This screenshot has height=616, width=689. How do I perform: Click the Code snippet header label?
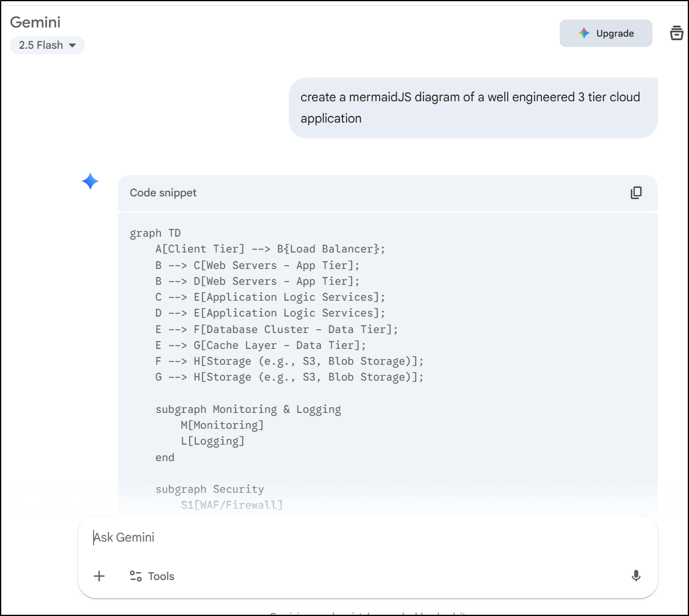pos(163,193)
